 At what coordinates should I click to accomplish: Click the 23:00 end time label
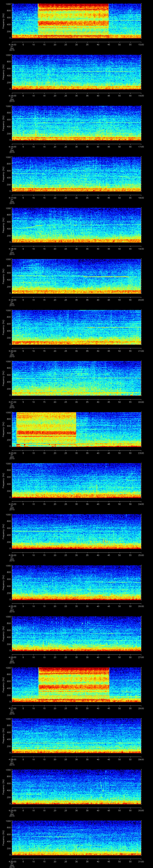point(141,453)
